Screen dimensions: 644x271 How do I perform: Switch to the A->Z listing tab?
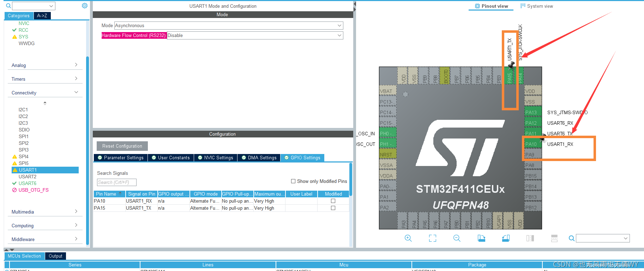[42, 16]
